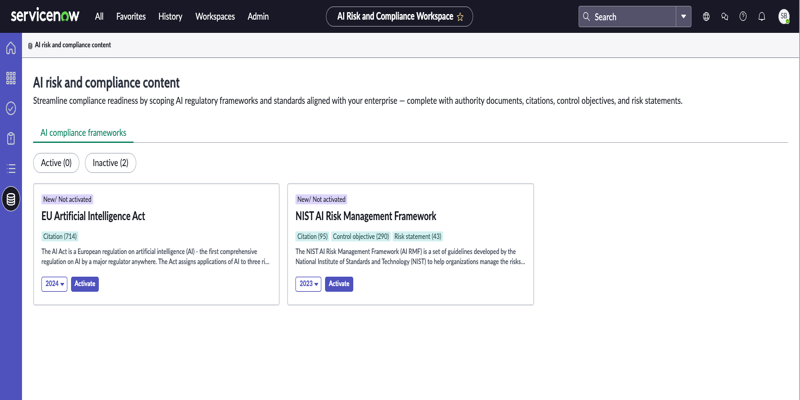Click the NIST card New/ Not activated badge
The image size is (800, 400).
pyautogui.click(x=321, y=199)
